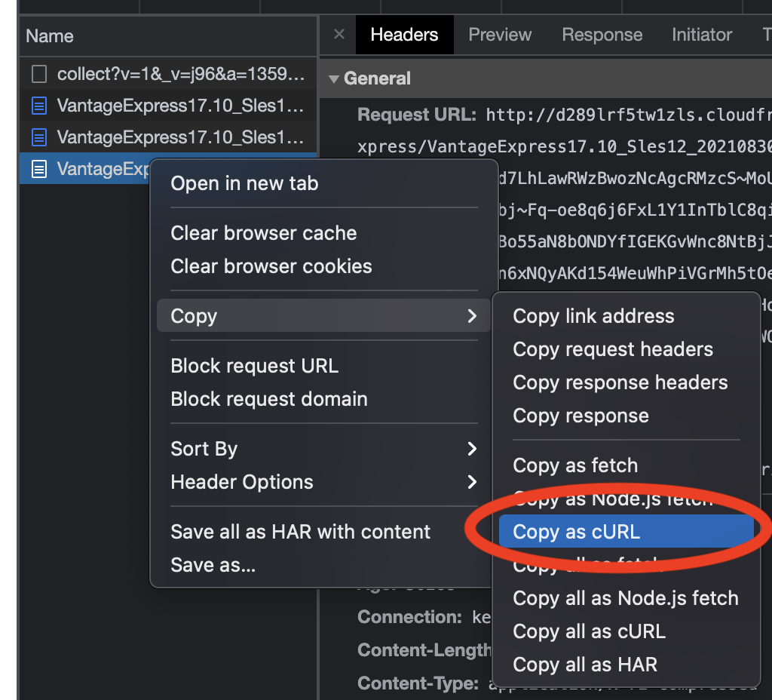Click Save all as HAR with content
This screenshot has width=772, height=700.
click(301, 531)
